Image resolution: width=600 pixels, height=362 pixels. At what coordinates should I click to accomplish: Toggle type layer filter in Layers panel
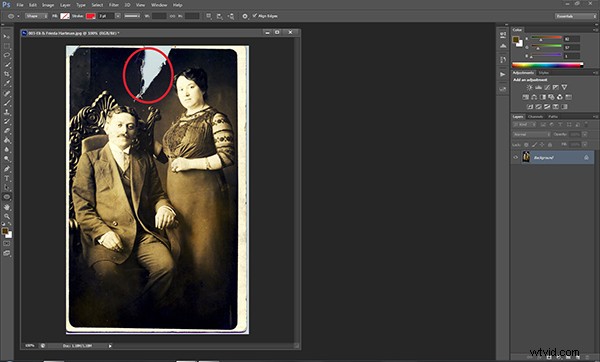(560, 125)
